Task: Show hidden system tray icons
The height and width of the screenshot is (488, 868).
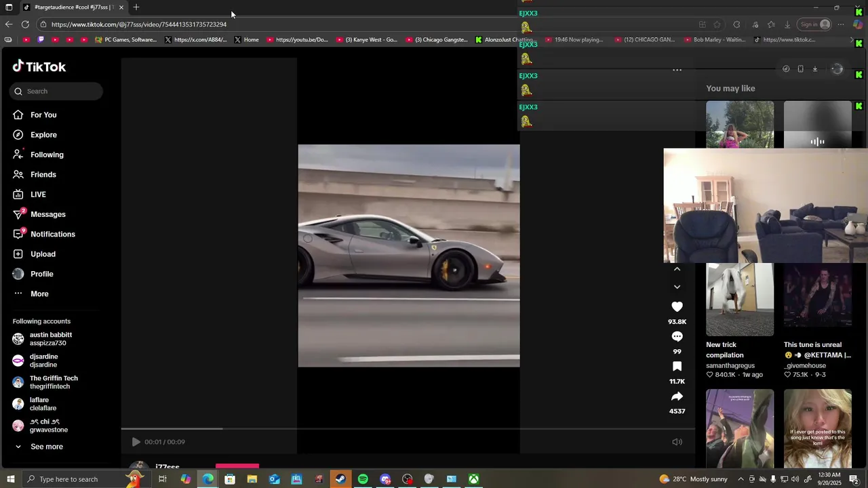Action: [741, 479]
